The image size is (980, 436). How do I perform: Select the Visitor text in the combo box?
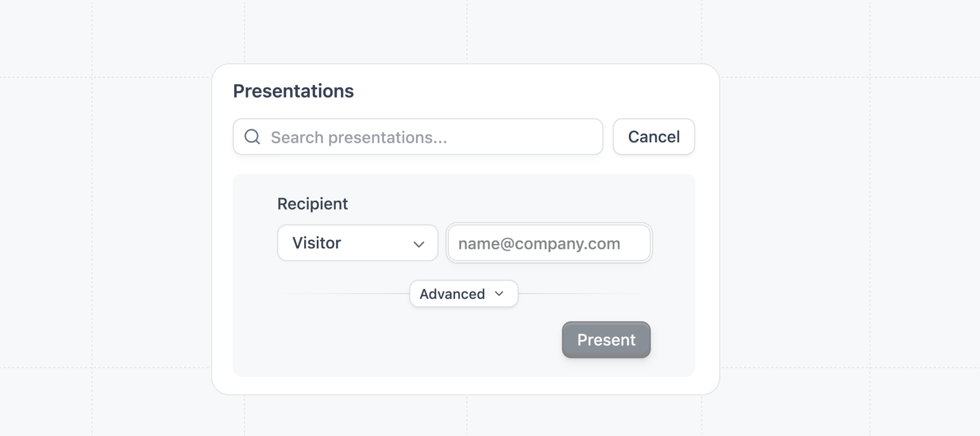click(317, 243)
